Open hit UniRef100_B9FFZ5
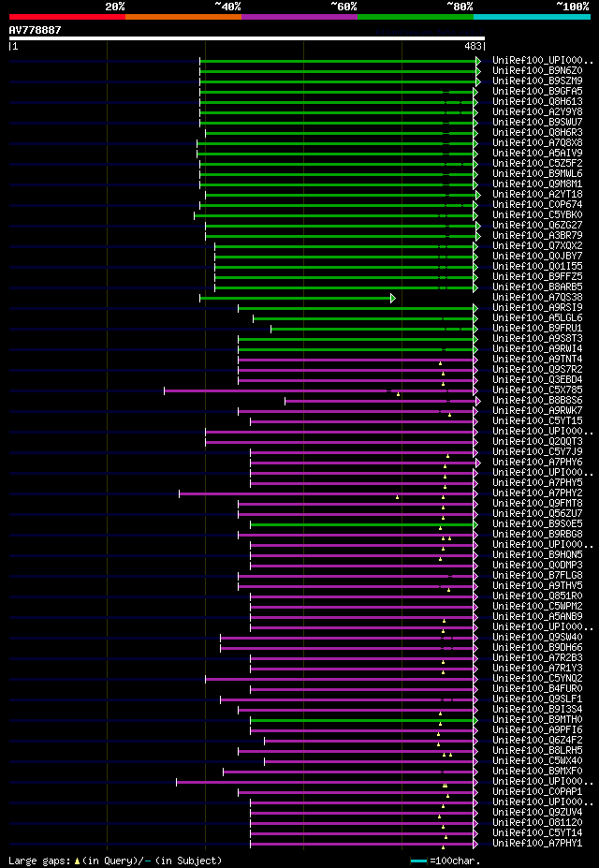The height and width of the screenshot is (868, 599). 537,277
